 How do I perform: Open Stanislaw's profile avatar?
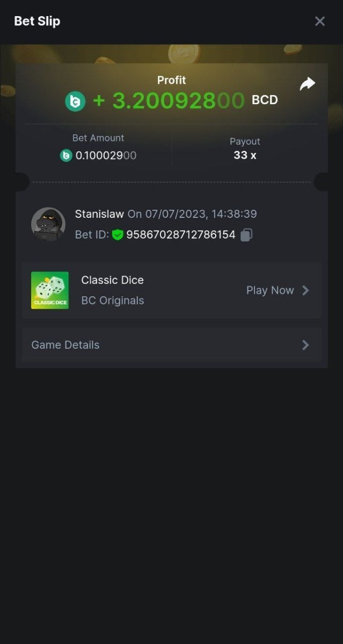click(x=48, y=224)
